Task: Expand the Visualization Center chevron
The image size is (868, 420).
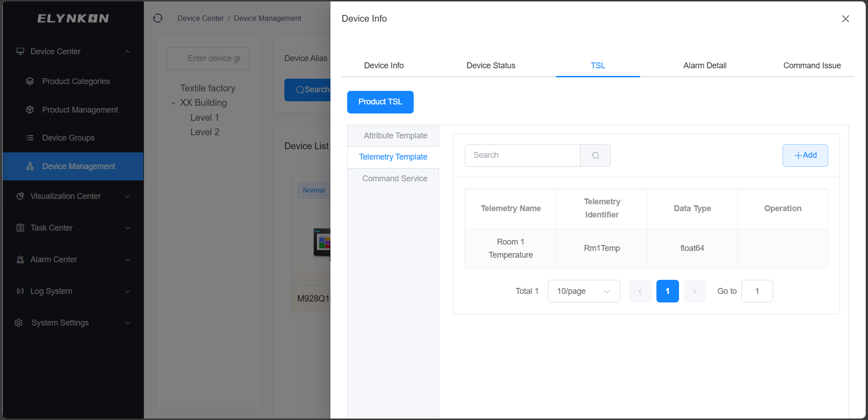Action: point(127,196)
